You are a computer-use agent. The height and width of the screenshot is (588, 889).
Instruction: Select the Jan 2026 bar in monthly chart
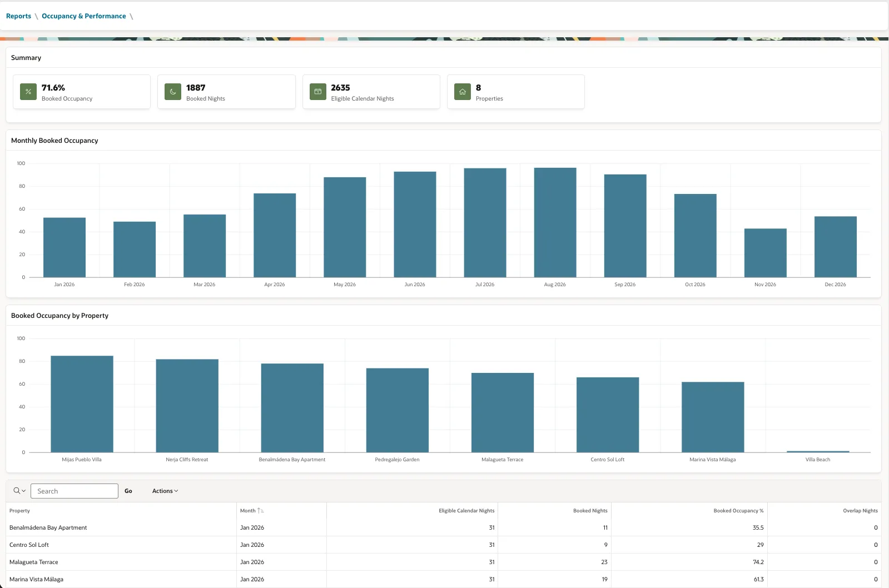[x=64, y=247]
